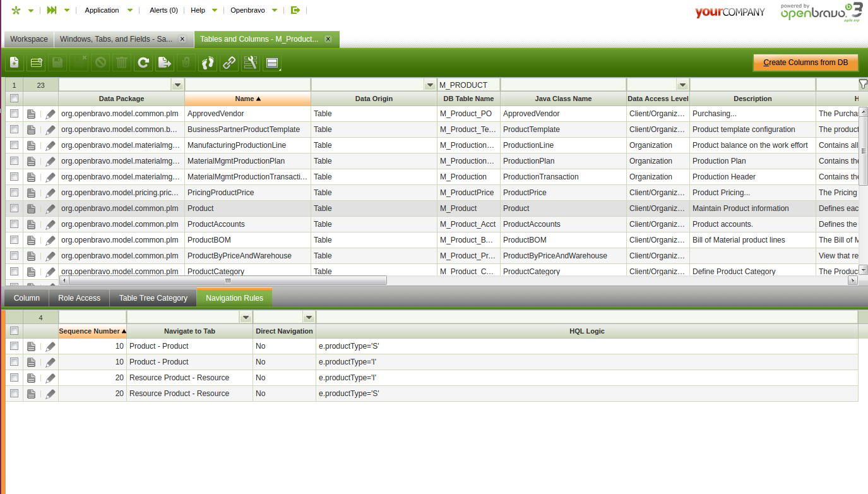
Task: Open the Navigate to Tab filter dropdown
Action: pos(246,317)
